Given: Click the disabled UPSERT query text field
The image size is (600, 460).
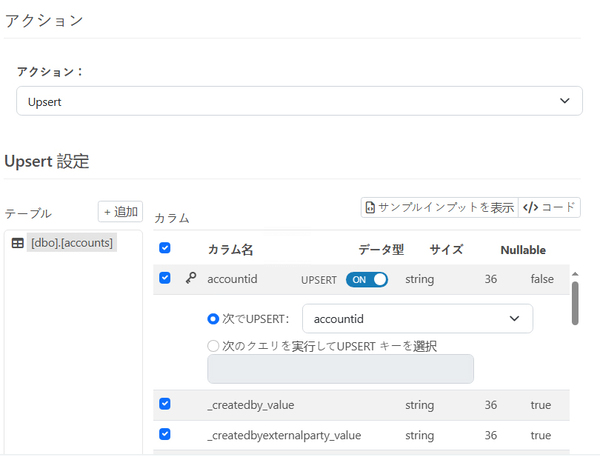Looking at the screenshot, I should (x=340, y=369).
